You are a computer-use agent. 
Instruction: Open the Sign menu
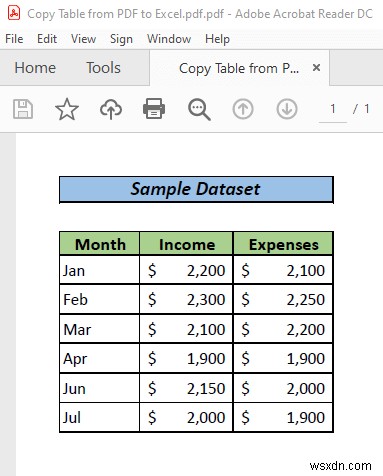(x=121, y=39)
